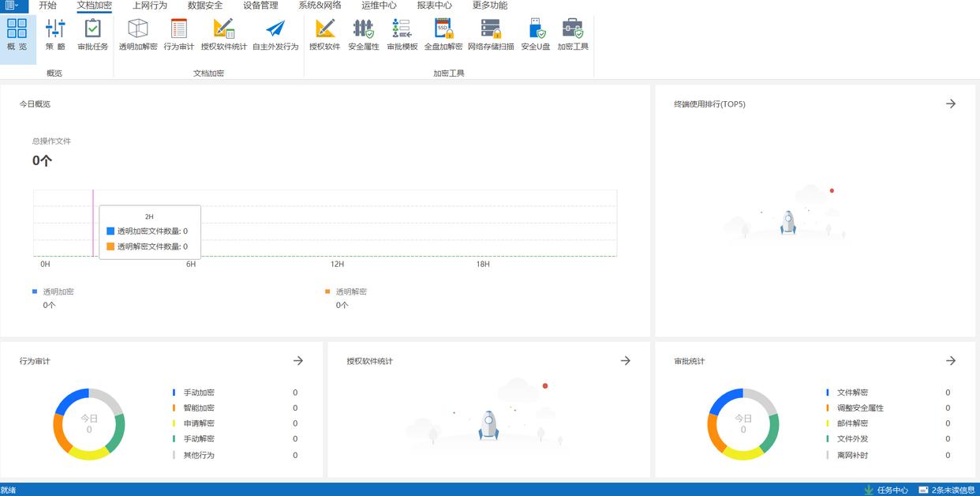This screenshot has height=496, width=980.
Task: View the 2条未读信息 unread messages
Action: 947,490
